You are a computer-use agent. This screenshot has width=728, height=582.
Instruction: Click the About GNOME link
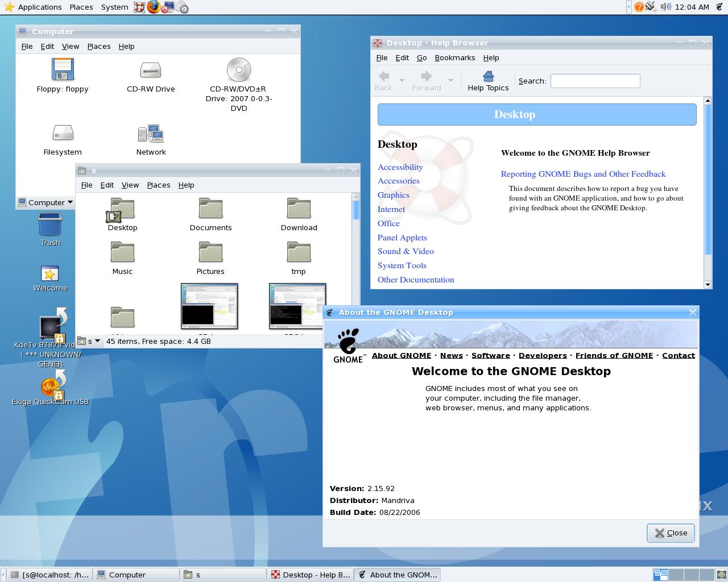(402, 355)
